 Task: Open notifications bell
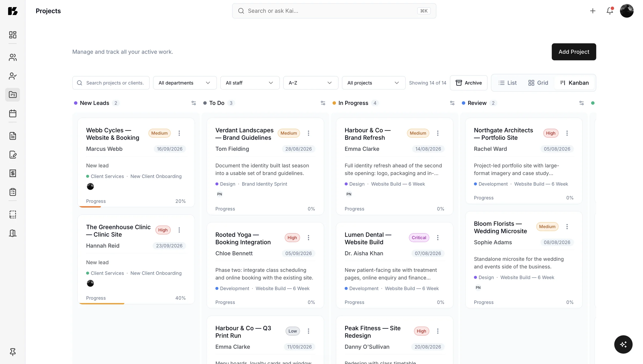(x=610, y=11)
